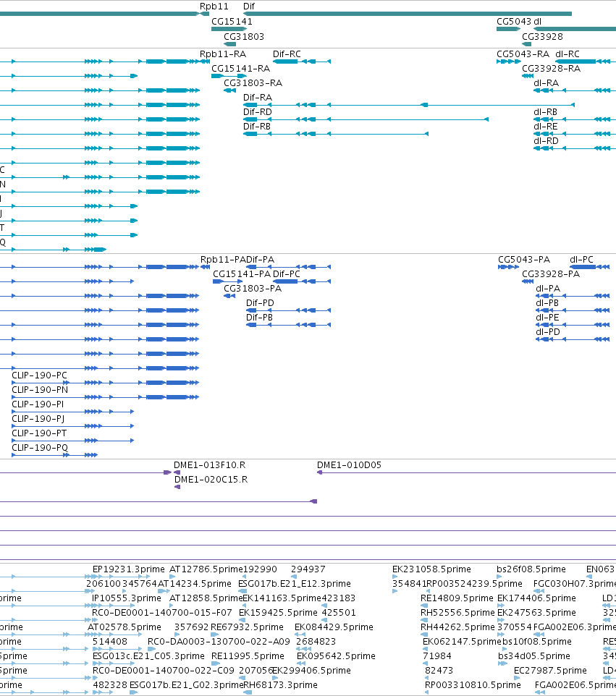Select the EK095642.5prime EST label
This screenshot has width=616, height=696.
click(x=336, y=656)
